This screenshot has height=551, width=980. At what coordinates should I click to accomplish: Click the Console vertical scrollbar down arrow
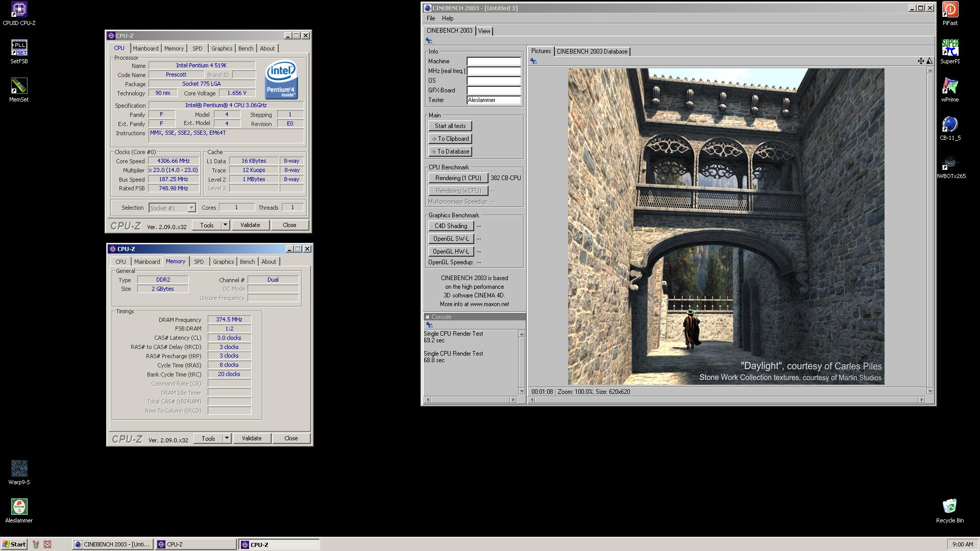(x=522, y=391)
